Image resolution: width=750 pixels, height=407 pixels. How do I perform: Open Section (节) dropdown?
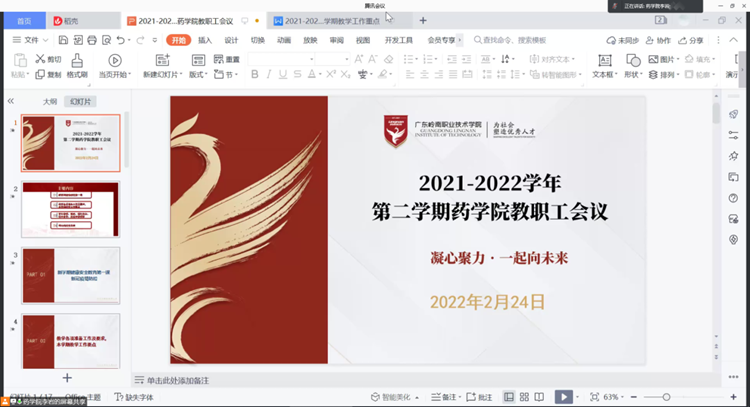click(226, 75)
